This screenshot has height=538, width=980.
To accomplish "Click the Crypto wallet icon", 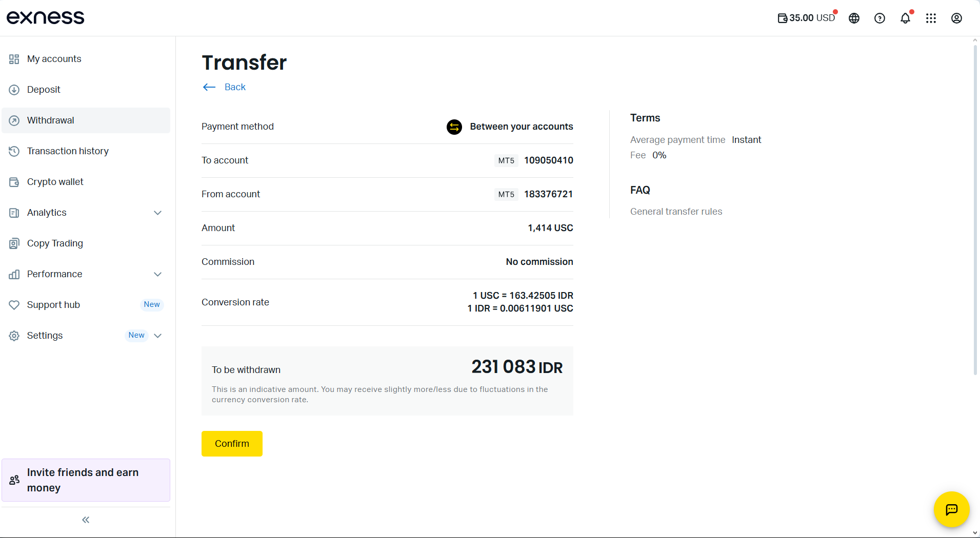I will [x=14, y=182].
